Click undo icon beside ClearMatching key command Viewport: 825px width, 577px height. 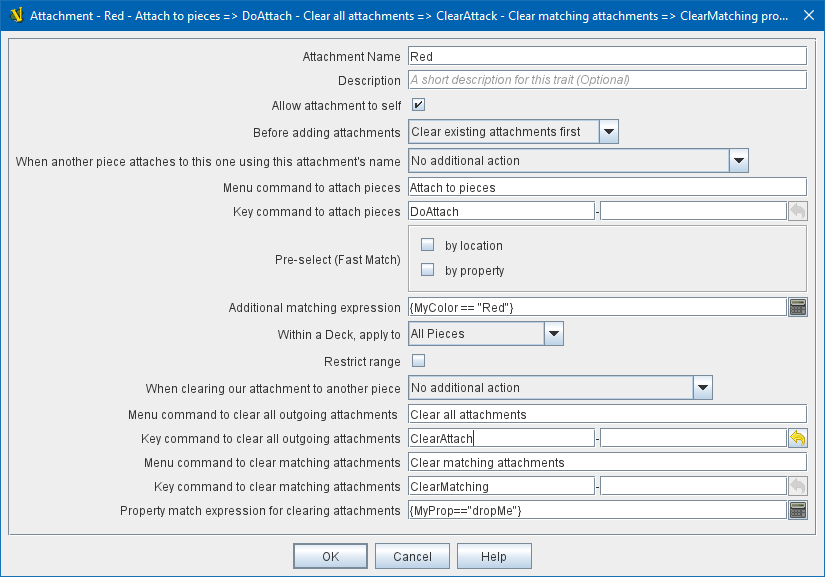point(797,486)
